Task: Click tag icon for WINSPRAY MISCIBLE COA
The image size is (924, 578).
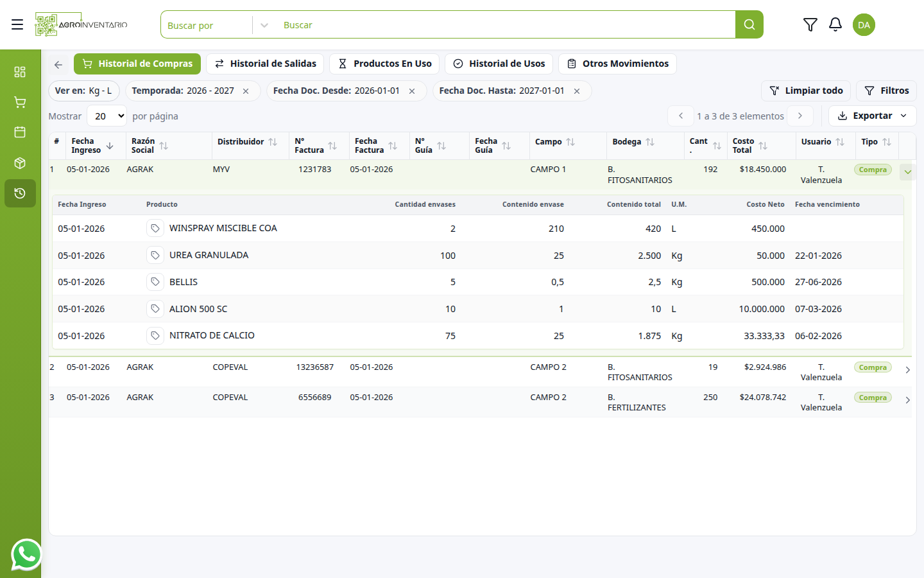Action: coord(155,228)
